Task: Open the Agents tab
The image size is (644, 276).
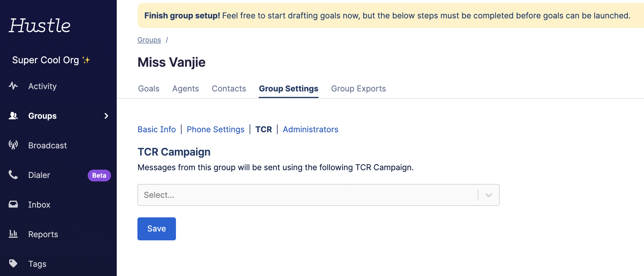Action: coord(185,89)
